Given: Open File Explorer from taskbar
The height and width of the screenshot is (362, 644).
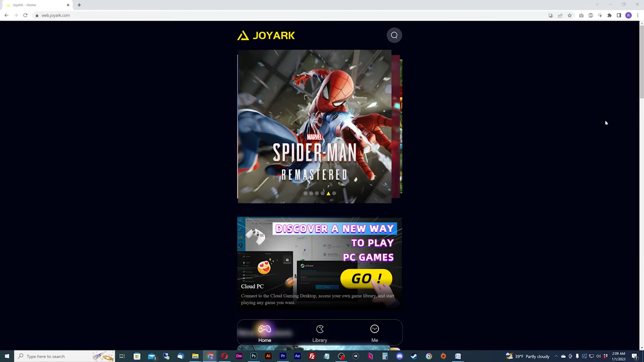Looking at the screenshot, I should click(x=195, y=356).
